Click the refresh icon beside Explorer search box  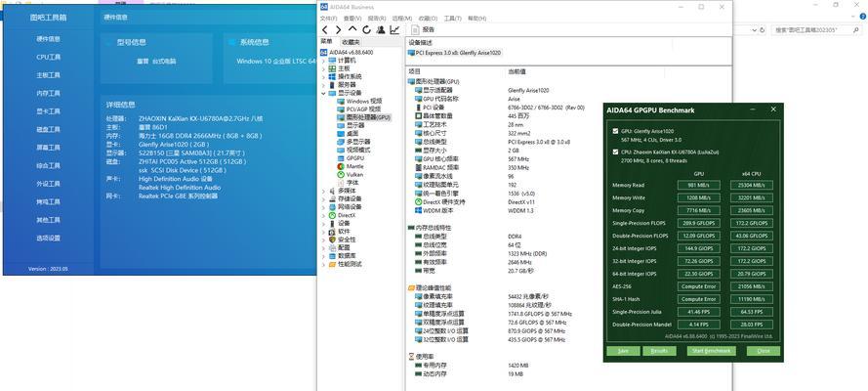pos(763,30)
